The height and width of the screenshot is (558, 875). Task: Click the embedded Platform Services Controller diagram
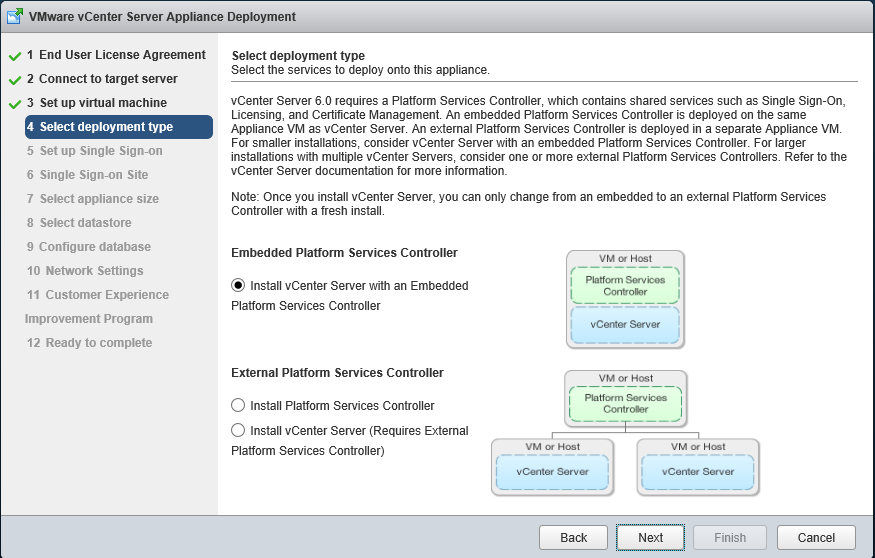[x=626, y=299]
